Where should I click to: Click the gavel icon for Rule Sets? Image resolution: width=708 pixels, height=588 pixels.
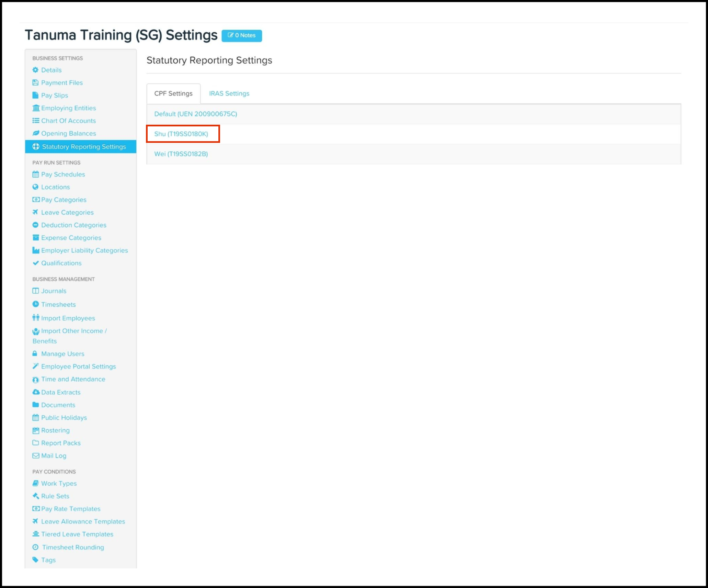click(35, 496)
